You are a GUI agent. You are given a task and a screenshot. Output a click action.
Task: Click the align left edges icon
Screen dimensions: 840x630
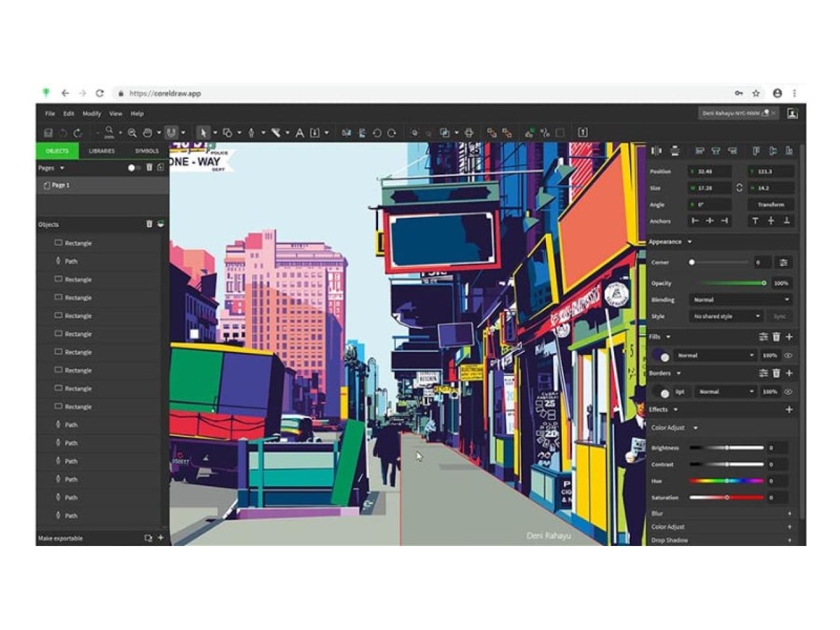(x=700, y=151)
